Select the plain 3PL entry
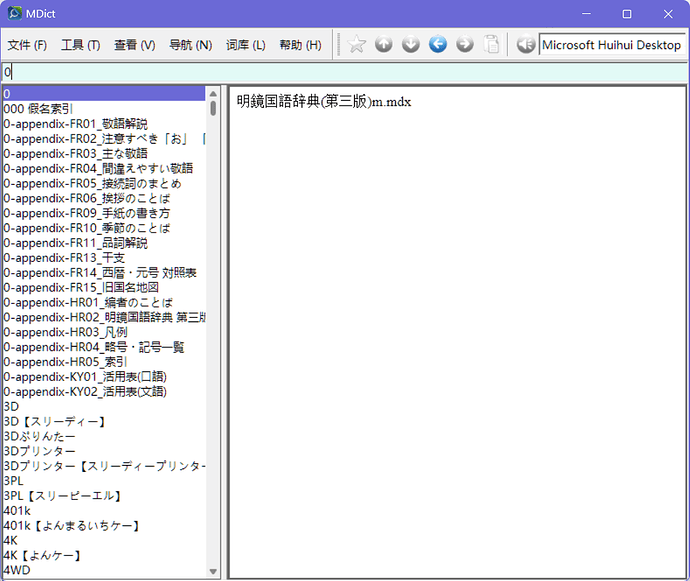Image resolution: width=690 pixels, height=581 pixels. coord(104,481)
